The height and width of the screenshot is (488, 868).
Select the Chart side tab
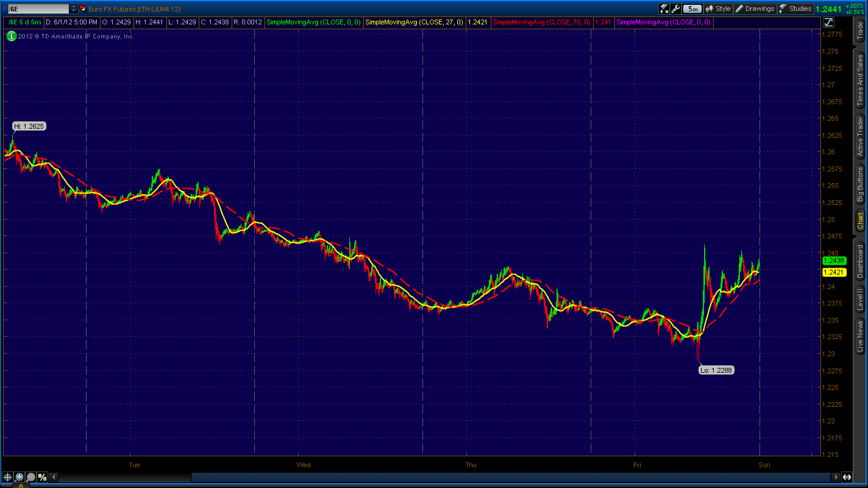click(860, 221)
